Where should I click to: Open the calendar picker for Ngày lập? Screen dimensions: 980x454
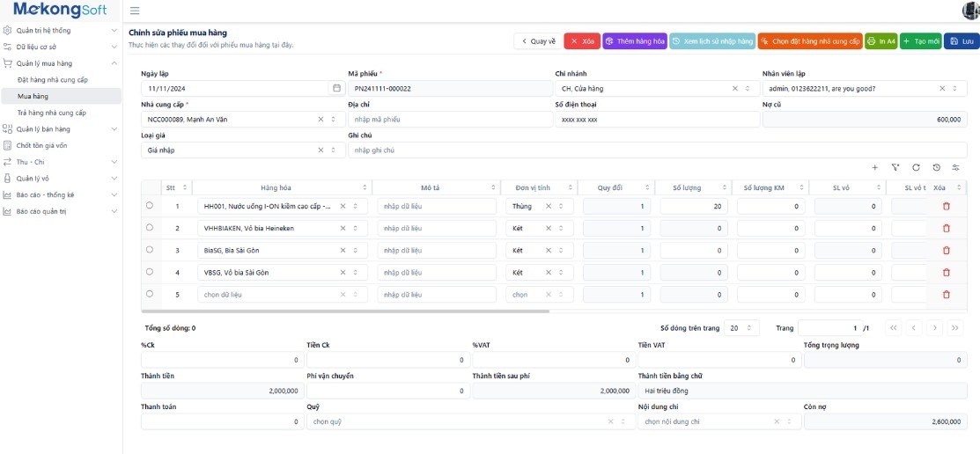pyautogui.click(x=335, y=88)
